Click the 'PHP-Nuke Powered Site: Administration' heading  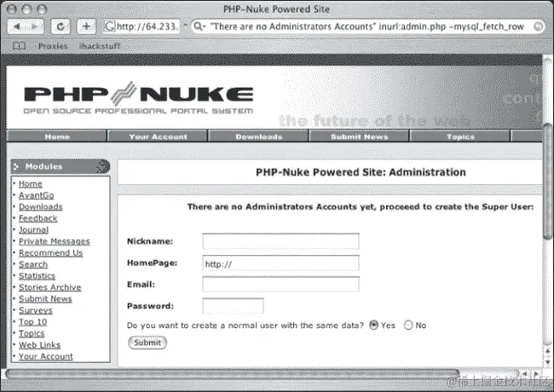pos(361,172)
